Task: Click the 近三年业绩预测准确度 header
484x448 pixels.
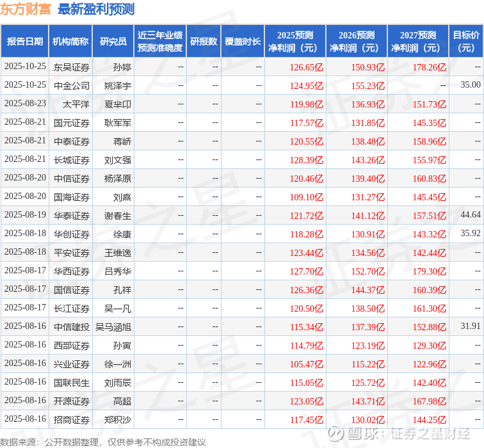Action: click(x=160, y=42)
